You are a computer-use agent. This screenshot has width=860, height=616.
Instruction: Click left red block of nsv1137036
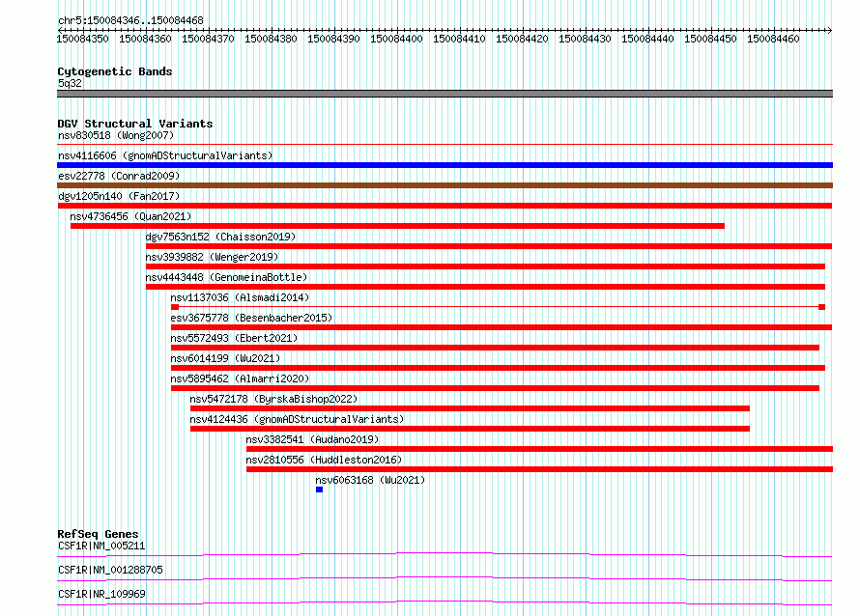(x=174, y=307)
